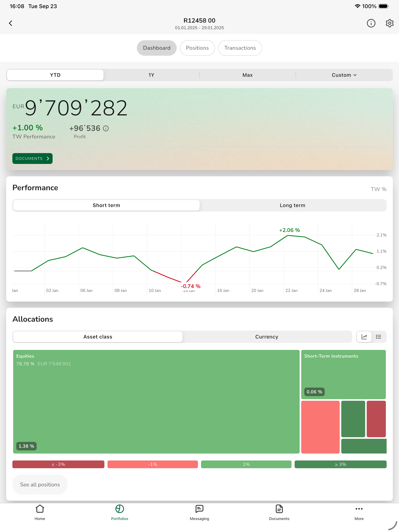
Task: Open the Messaging tab icon
Action: tap(199, 509)
